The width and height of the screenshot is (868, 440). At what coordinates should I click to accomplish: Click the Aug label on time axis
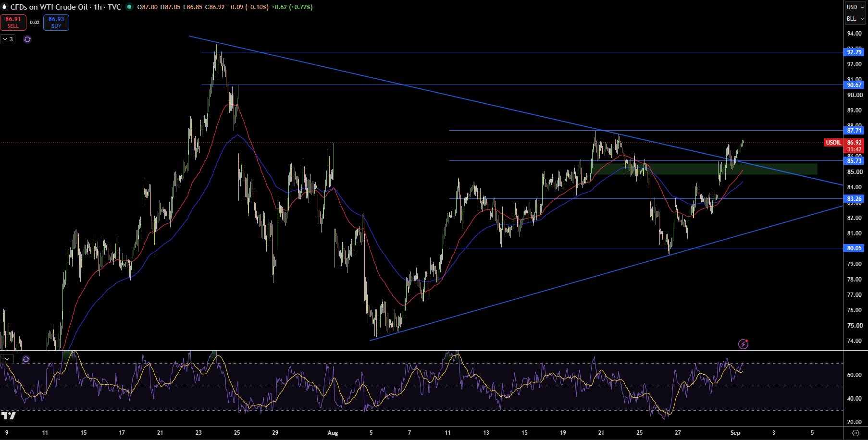333,433
